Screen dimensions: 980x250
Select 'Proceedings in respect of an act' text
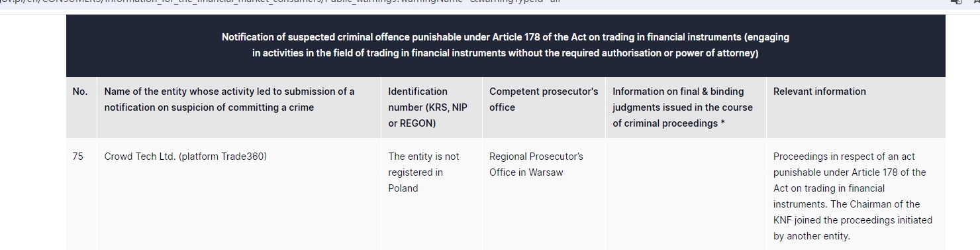tap(844, 156)
